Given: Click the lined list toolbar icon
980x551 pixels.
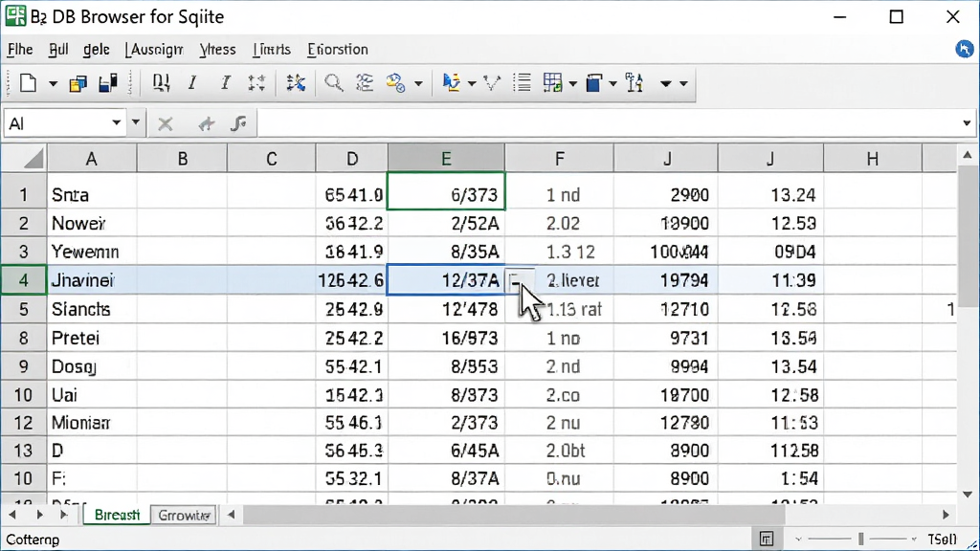Looking at the screenshot, I should (522, 83).
